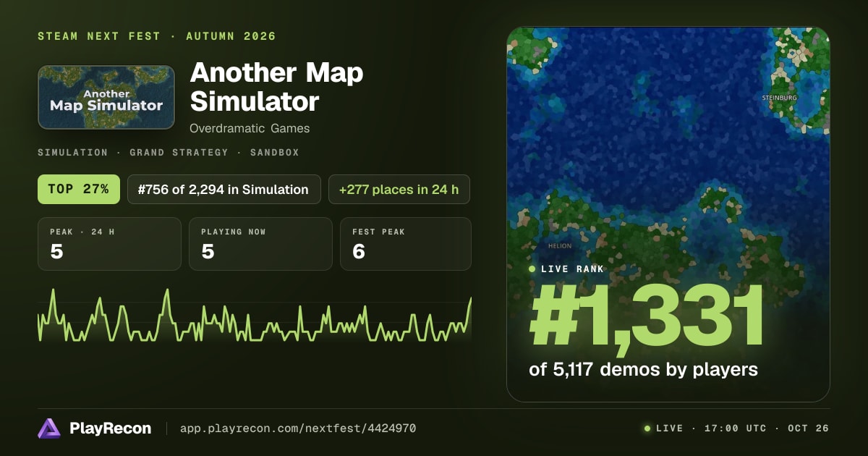The image size is (868, 456).
Task: Click the TOP 27% badge
Action: [78, 190]
